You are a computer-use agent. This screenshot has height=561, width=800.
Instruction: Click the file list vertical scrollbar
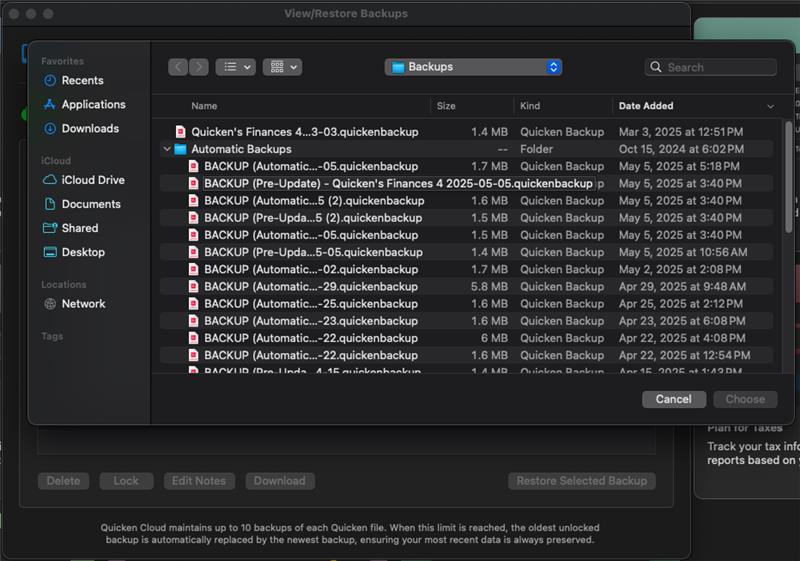point(788,176)
